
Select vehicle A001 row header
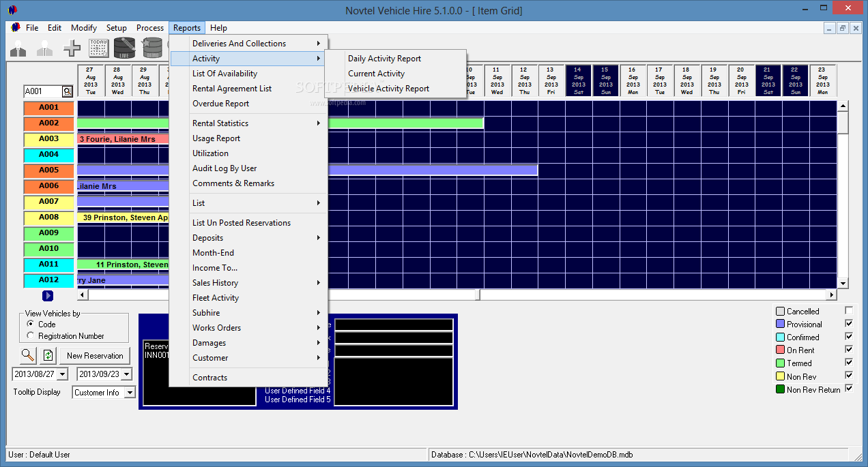click(48, 108)
